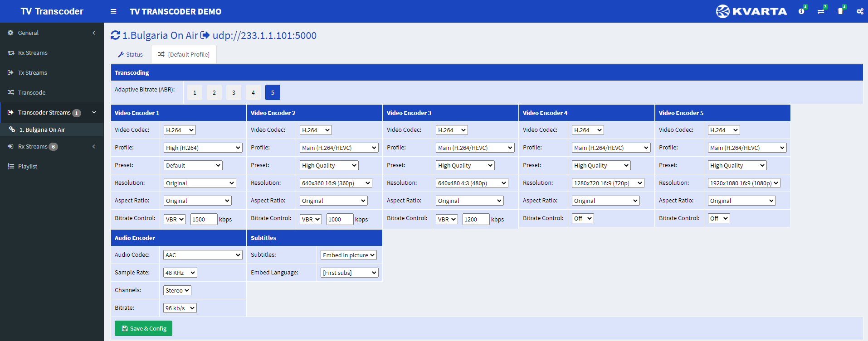Click the Playlist list icon in sidebar

[x=11, y=166]
